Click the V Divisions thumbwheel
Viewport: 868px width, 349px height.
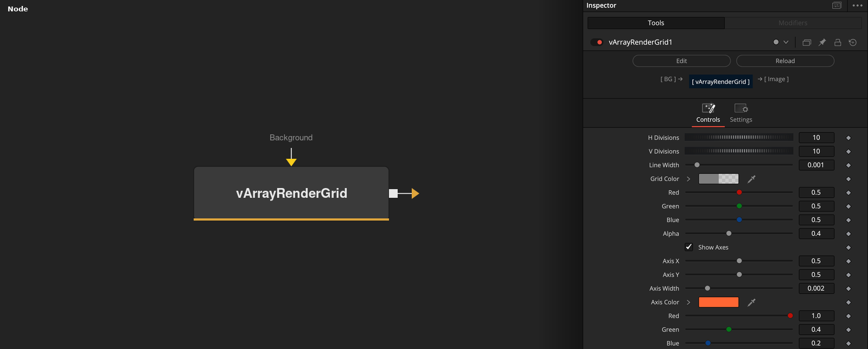click(x=739, y=151)
